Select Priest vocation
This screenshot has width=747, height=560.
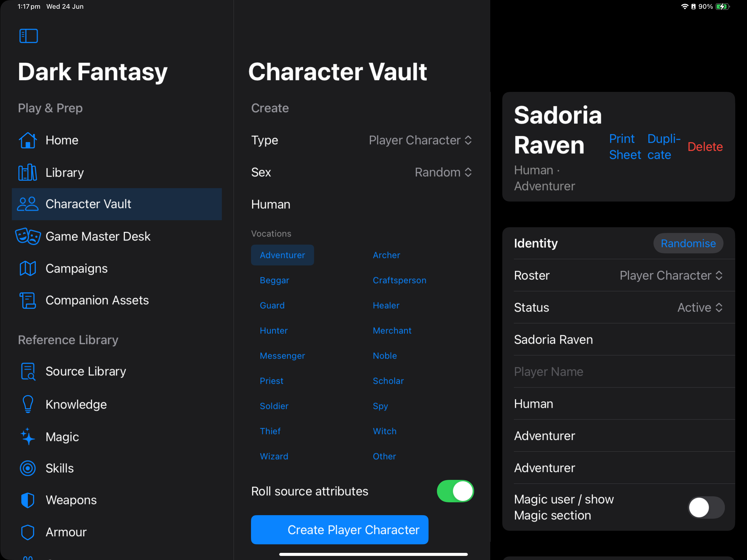click(x=272, y=381)
